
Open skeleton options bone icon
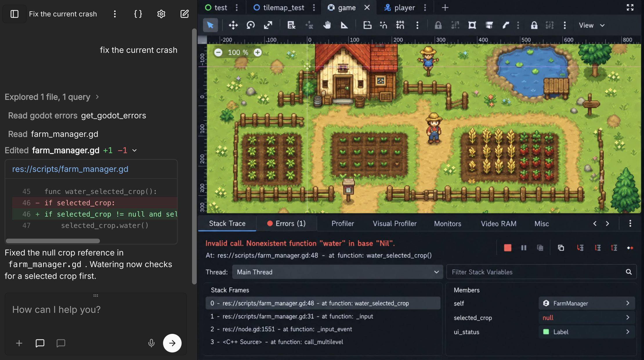[506, 25]
